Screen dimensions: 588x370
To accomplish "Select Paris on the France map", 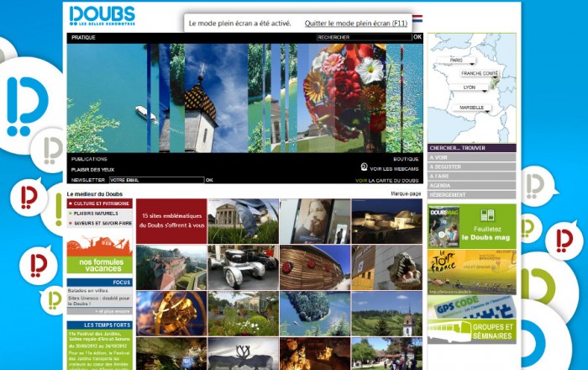I will [457, 61].
